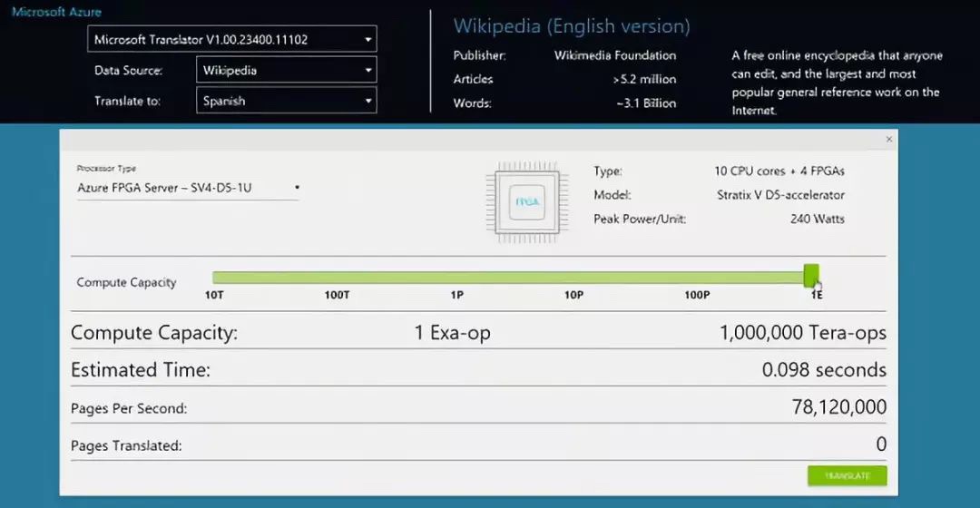Set compute capacity slider to 100T mark

(337, 278)
